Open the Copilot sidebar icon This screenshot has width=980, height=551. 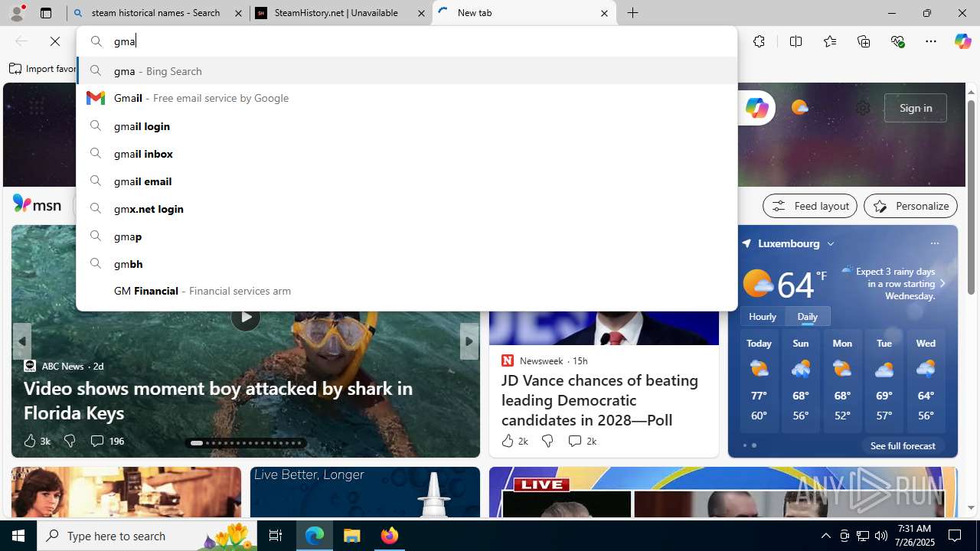962,41
